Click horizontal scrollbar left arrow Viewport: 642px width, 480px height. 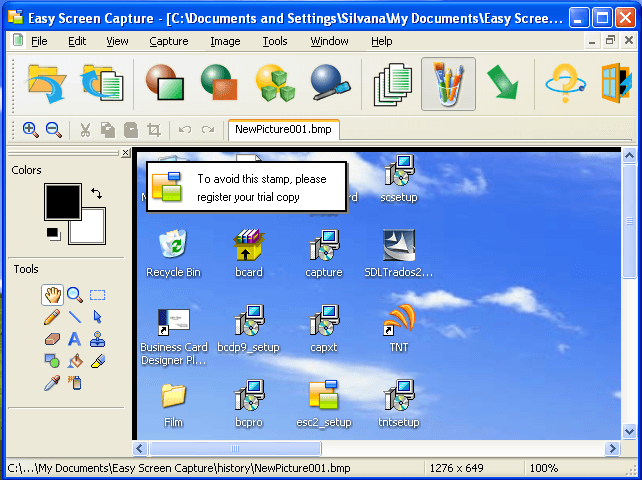[x=140, y=448]
